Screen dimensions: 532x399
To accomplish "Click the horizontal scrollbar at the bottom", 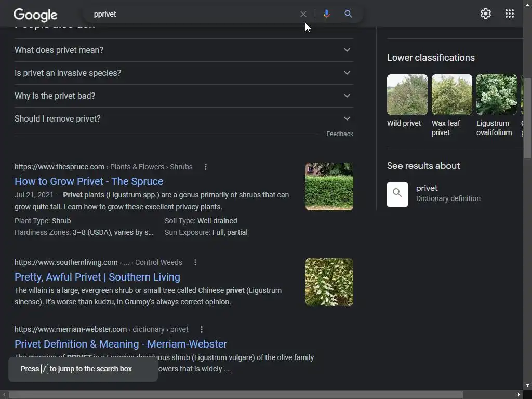I will click(236, 395).
